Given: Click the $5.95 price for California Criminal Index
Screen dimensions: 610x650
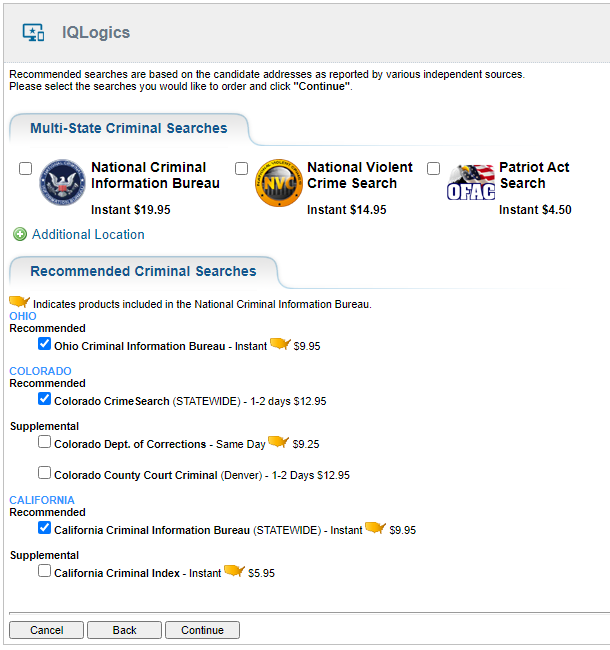Looking at the screenshot, I should click(261, 573).
